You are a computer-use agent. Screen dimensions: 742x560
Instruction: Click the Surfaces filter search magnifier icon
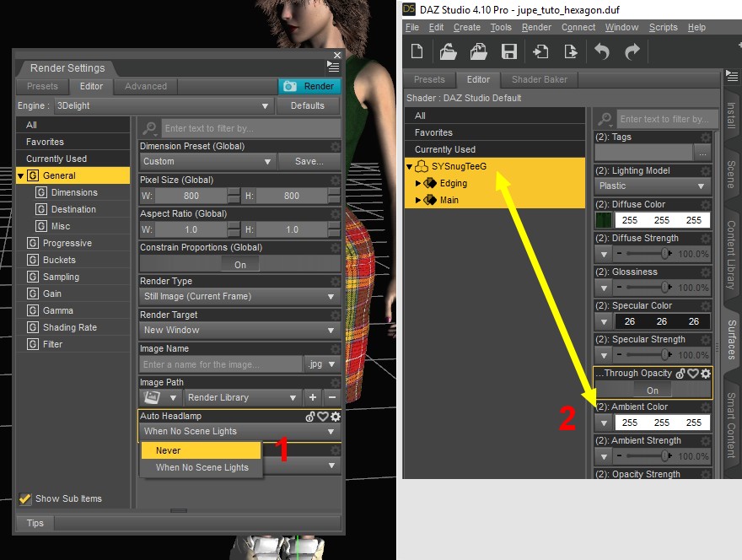605,119
